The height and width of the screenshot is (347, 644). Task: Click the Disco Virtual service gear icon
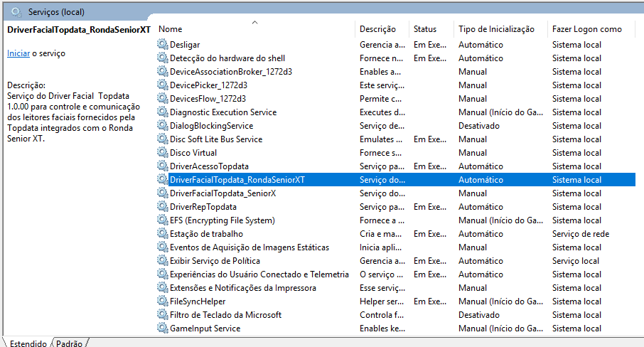coord(163,153)
